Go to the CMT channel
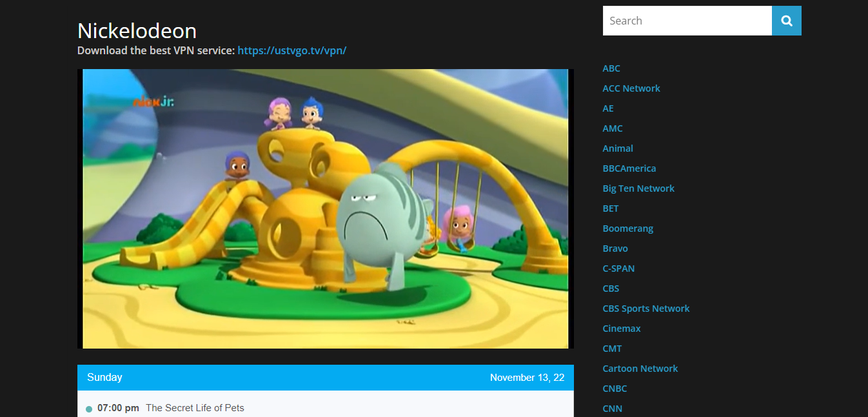The image size is (868, 417). point(612,349)
